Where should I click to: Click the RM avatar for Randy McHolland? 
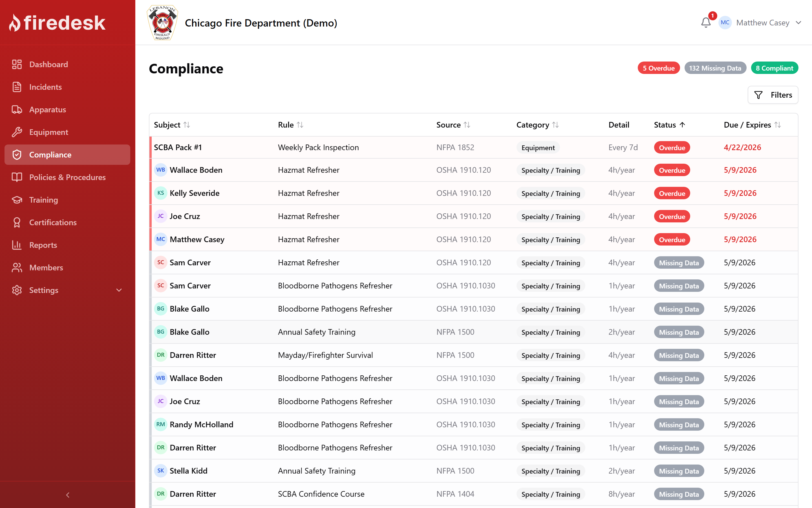click(161, 424)
